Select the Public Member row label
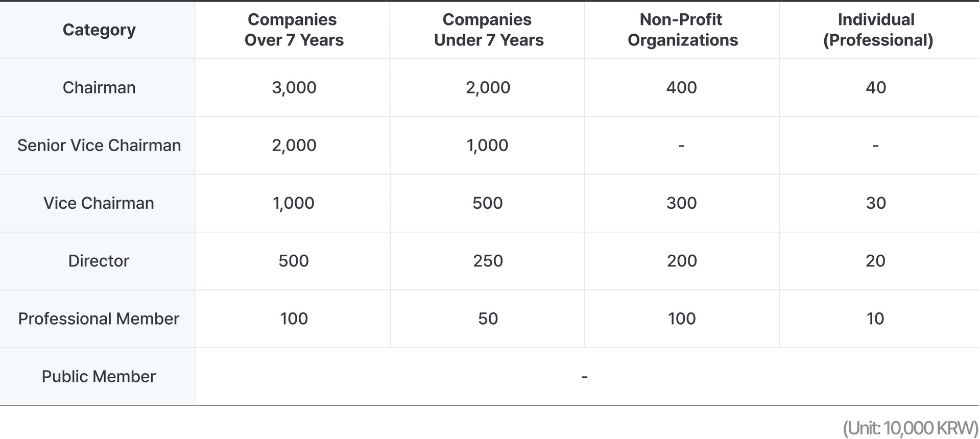Image resolution: width=980 pixels, height=439 pixels. [99, 377]
